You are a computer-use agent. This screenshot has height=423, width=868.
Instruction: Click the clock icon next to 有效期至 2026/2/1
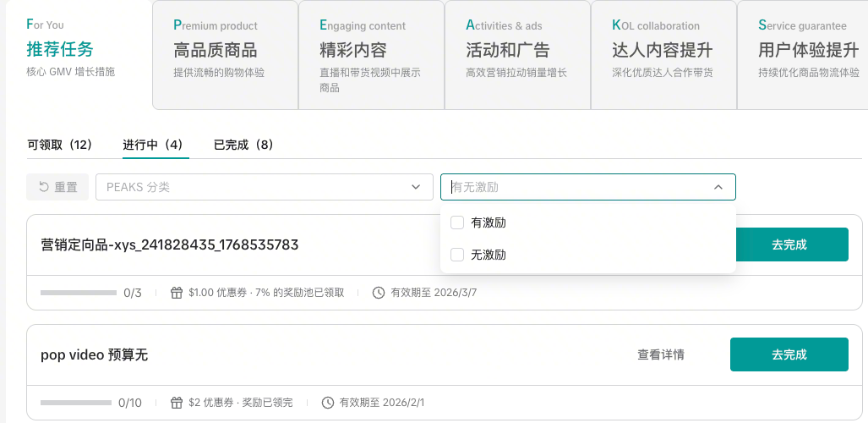coord(328,403)
